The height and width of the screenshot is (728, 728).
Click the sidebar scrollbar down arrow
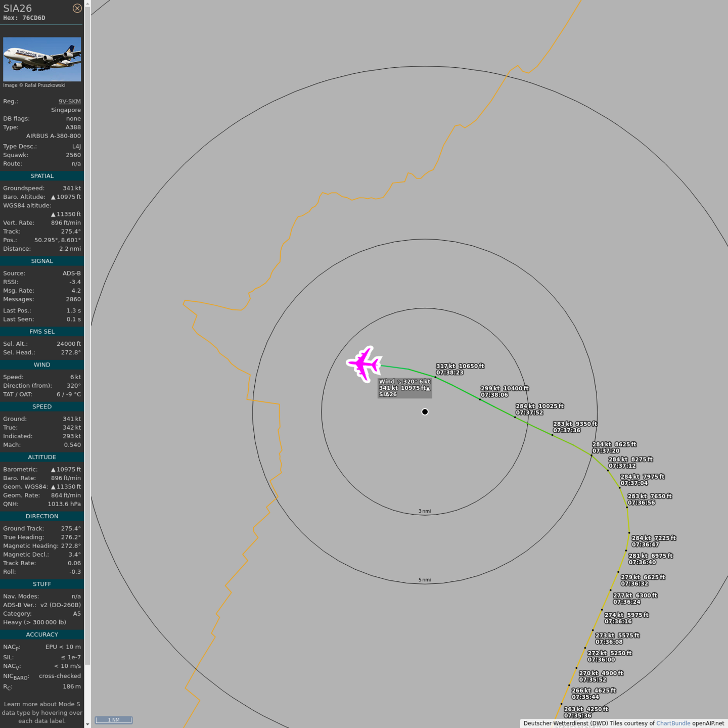tap(87, 724)
